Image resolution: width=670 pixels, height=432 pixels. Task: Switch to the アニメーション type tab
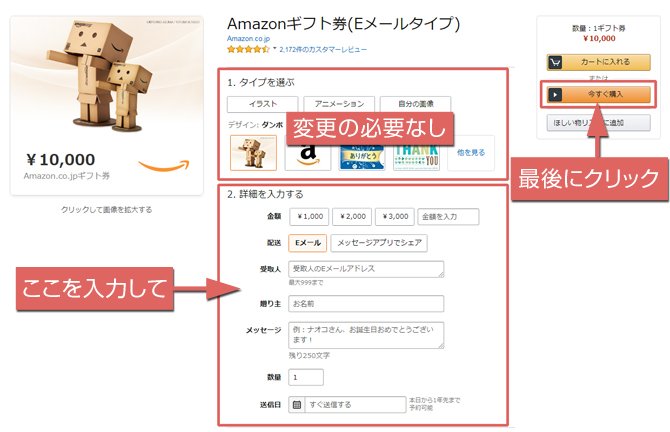coord(339,104)
